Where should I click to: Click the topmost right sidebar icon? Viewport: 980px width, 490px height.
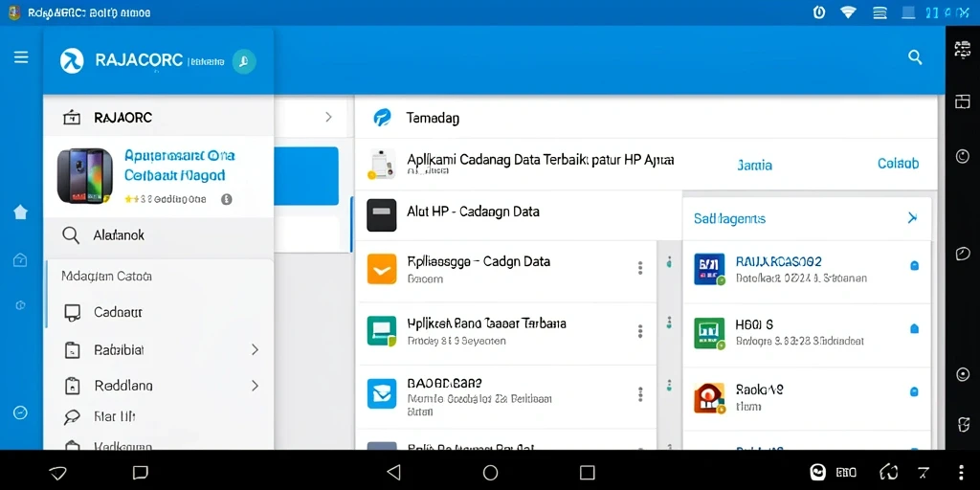tap(963, 49)
